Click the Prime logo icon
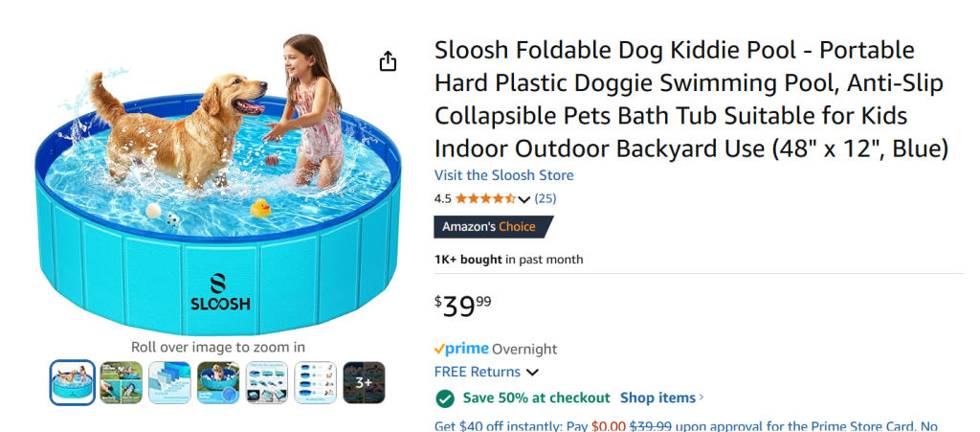 point(461,350)
